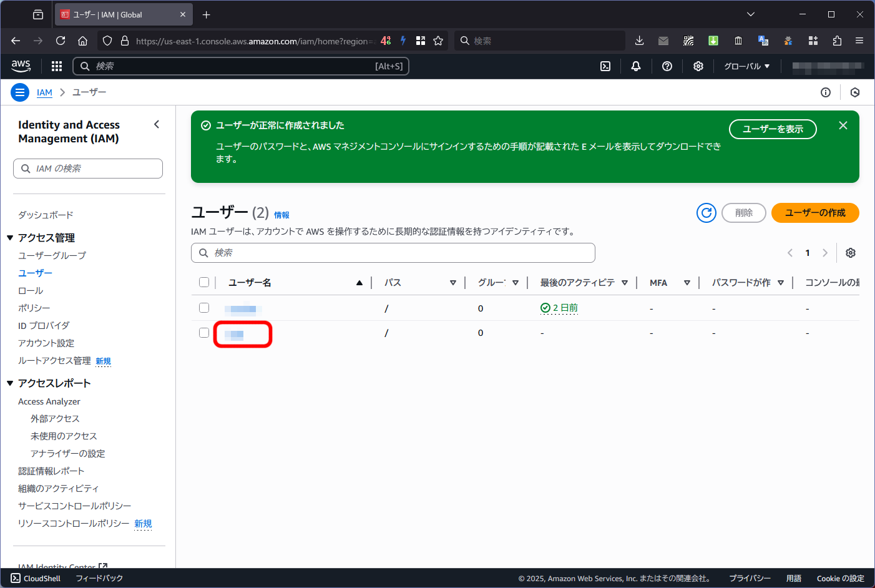Open Firefox application menu
The height and width of the screenshot is (588, 875).
859,41
